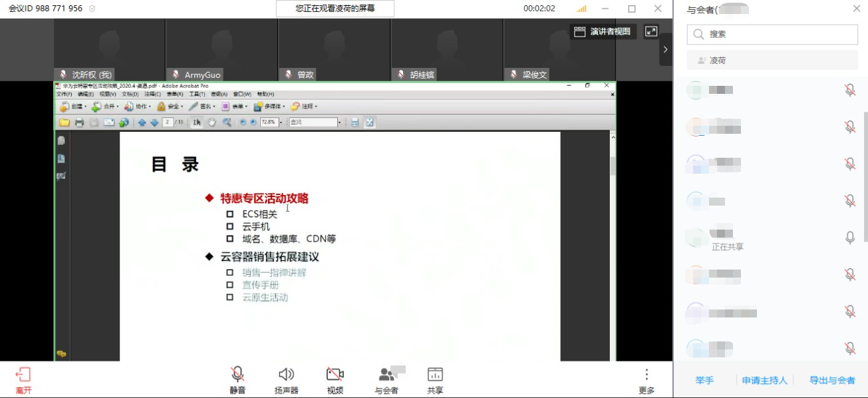
Task: Click Acrobat print icon
Action: tap(80, 122)
